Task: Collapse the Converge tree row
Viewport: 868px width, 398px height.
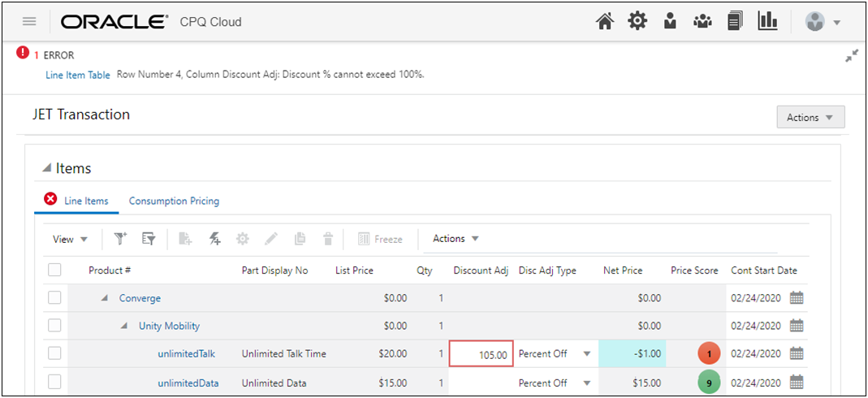Action: (105, 298)
